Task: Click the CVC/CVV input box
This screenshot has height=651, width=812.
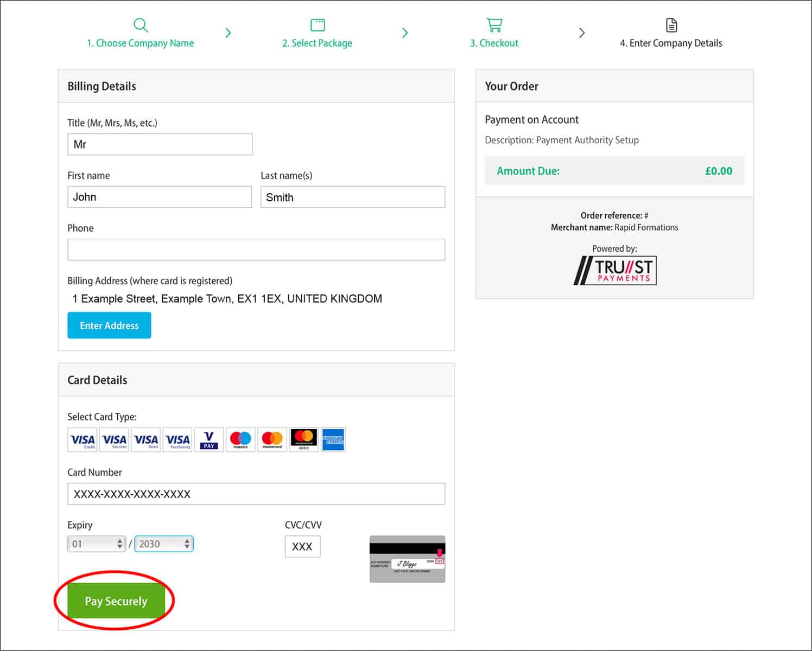Action: (x=302, y=547)
